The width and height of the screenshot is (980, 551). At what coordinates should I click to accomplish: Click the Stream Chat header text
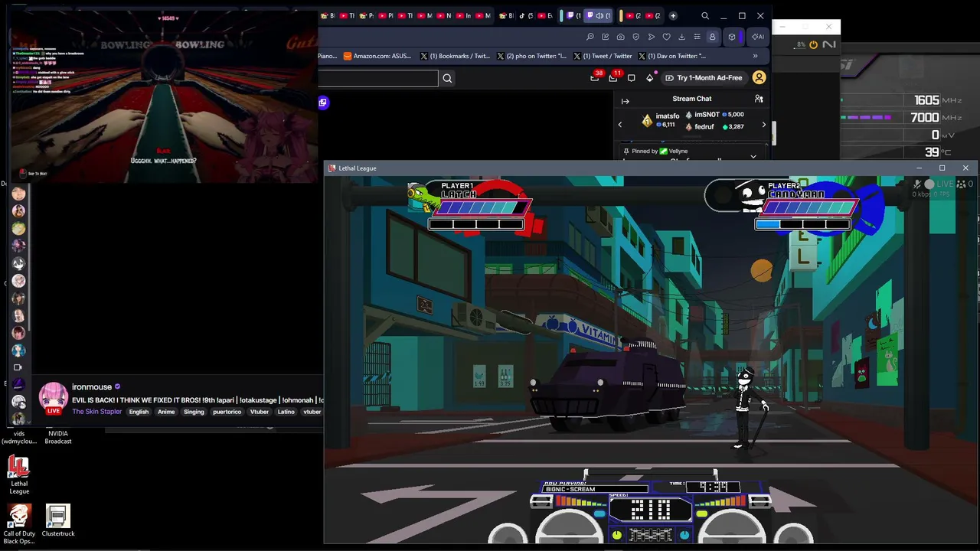[691, 99]
